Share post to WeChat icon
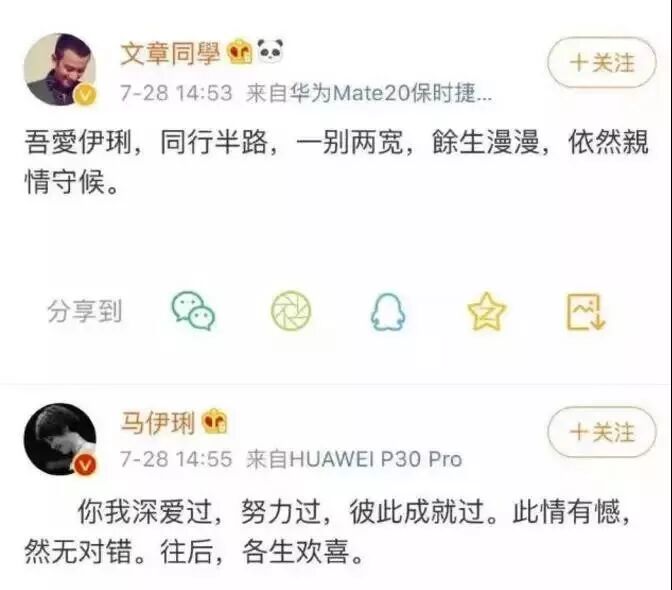Screen dimensions: 672x590 click(193, 311)
